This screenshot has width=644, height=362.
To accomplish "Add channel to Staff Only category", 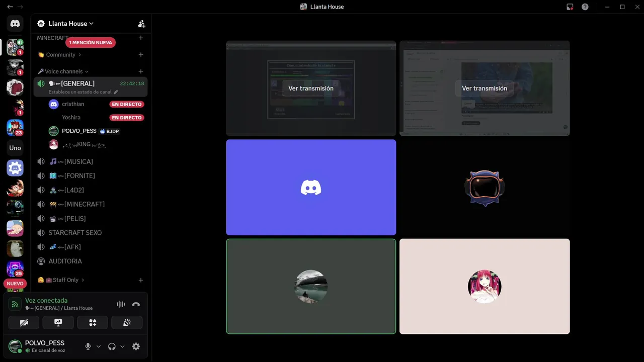I will (141, 280).
